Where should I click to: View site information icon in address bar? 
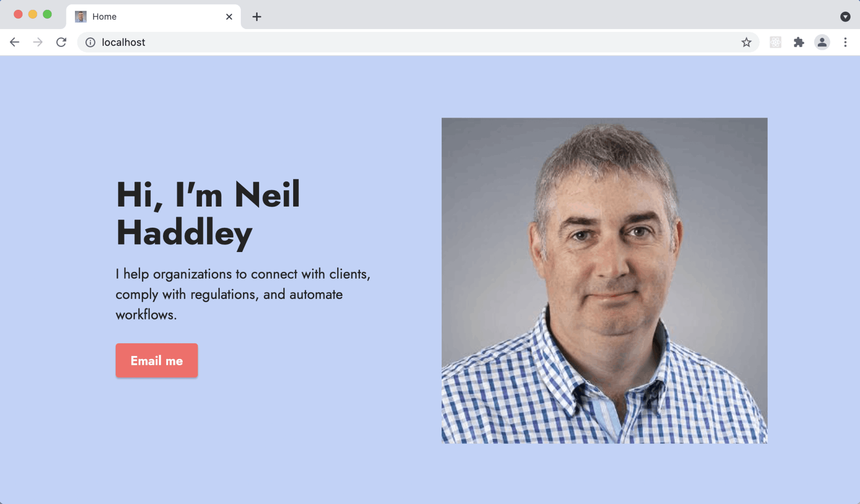click(90, 43)
